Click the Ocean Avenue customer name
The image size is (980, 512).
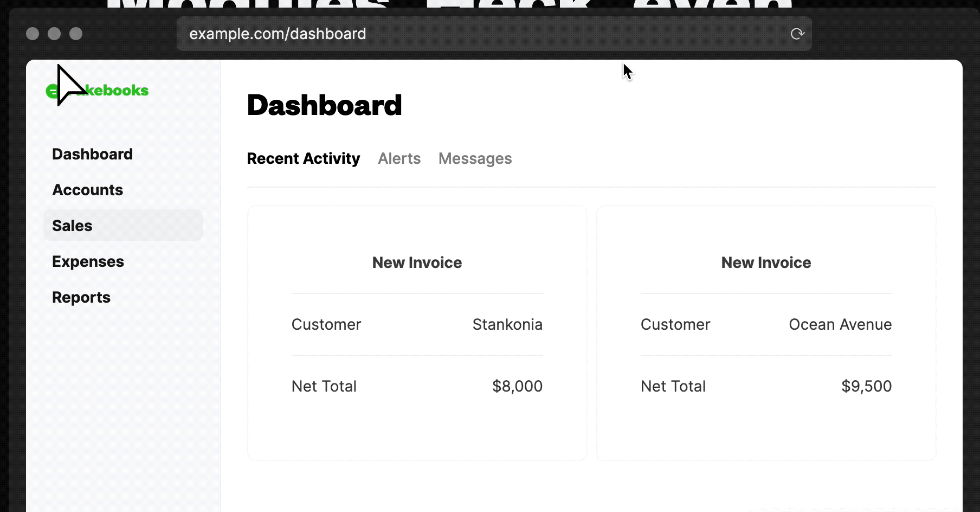pos(840,324)
